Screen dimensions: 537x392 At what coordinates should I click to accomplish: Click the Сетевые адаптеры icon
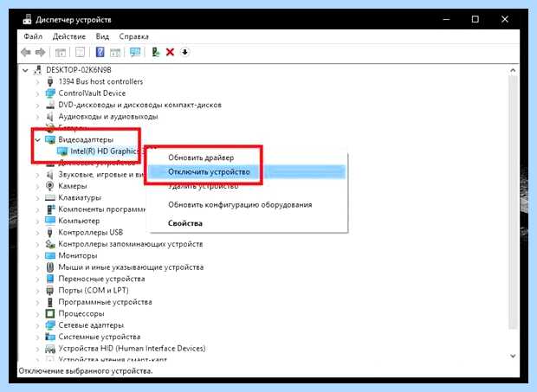coord(50,325)
